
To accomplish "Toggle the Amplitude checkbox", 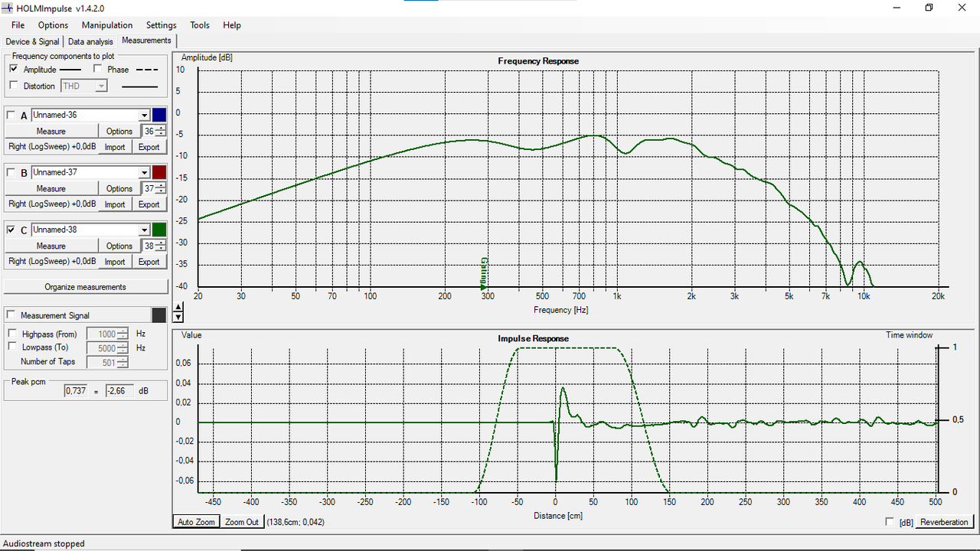I will pos(13,70).
